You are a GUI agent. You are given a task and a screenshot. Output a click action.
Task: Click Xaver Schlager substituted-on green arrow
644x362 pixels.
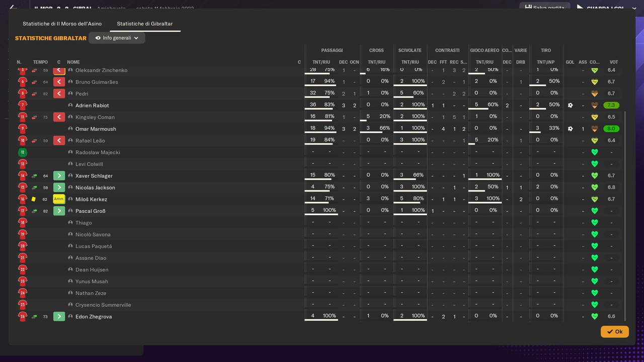coord(59,176)
